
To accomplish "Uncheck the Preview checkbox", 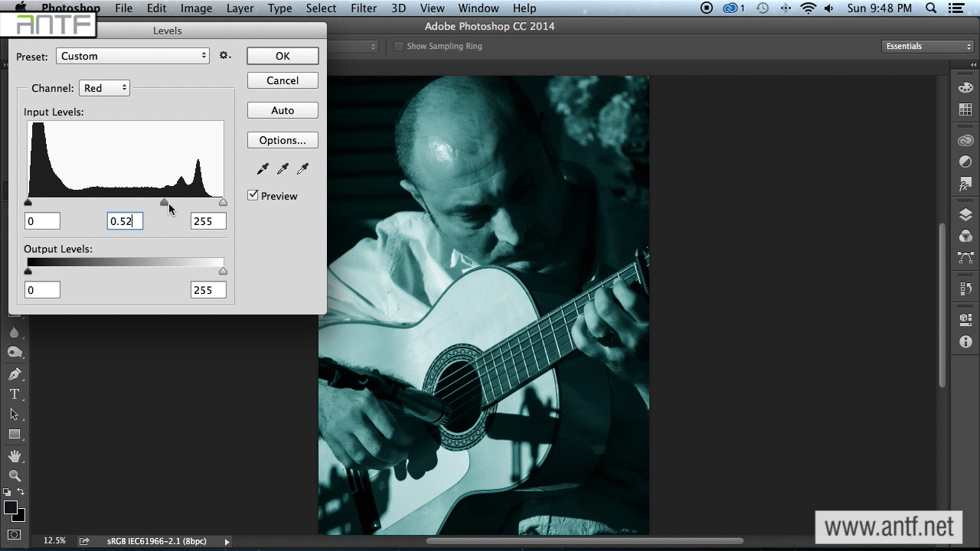I will tap(253, 196).
